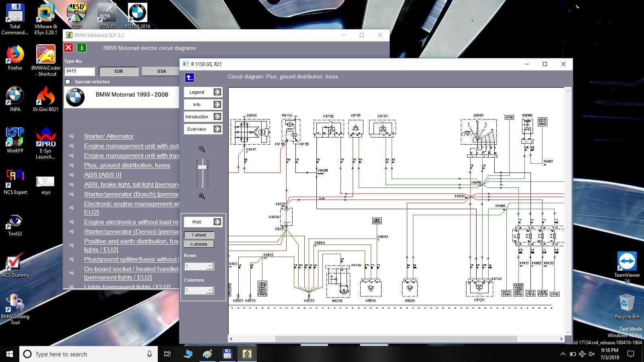The image size is (644, 362).
Task: Open Starter/generator (Bosch) diagram link
Action: tap(131, 194)
